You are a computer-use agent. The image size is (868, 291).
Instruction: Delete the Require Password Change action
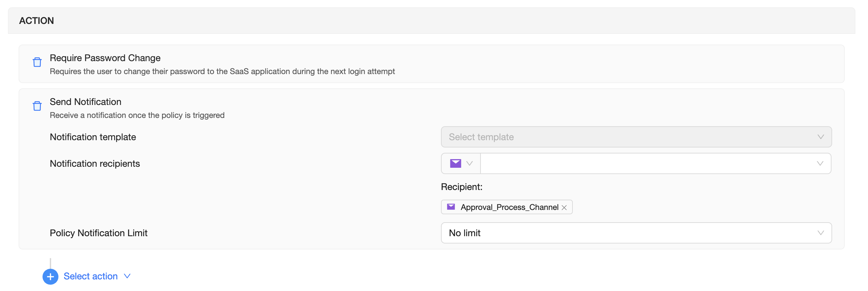click(37, 62)
